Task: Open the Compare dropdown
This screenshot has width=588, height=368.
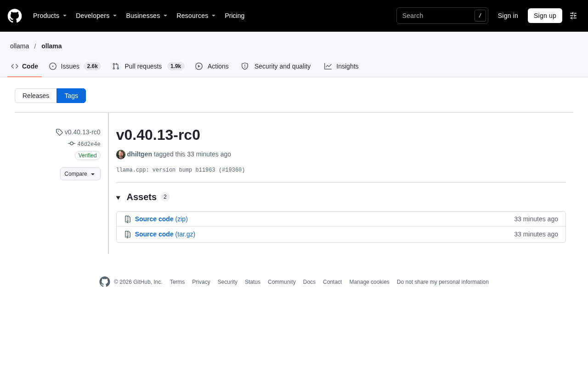Action: pos(80,174)
